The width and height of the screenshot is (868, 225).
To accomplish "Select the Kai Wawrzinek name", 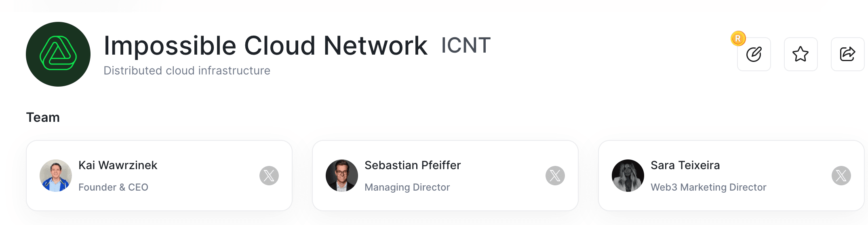I will point(118,165).
